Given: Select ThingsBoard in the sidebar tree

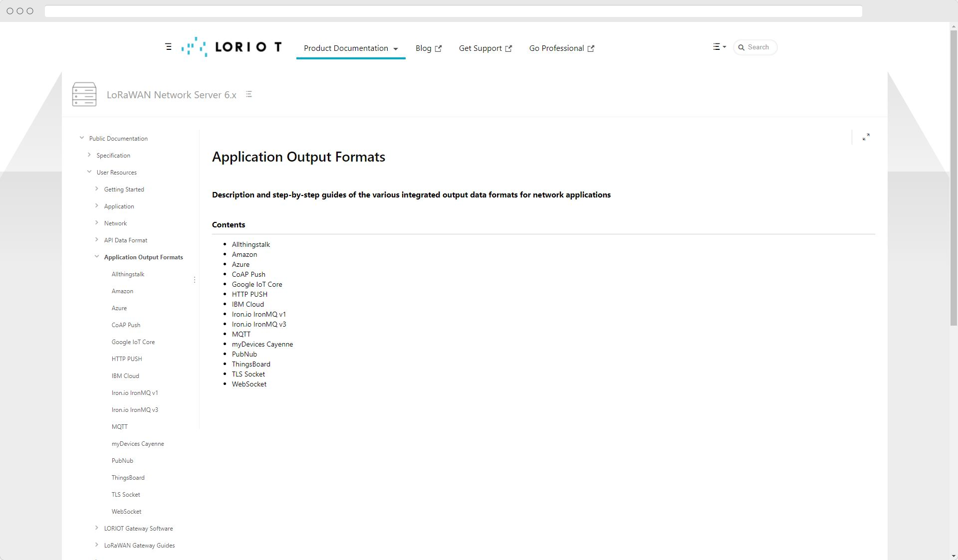Looking at the screenshot, I should [x=128, y=478].
